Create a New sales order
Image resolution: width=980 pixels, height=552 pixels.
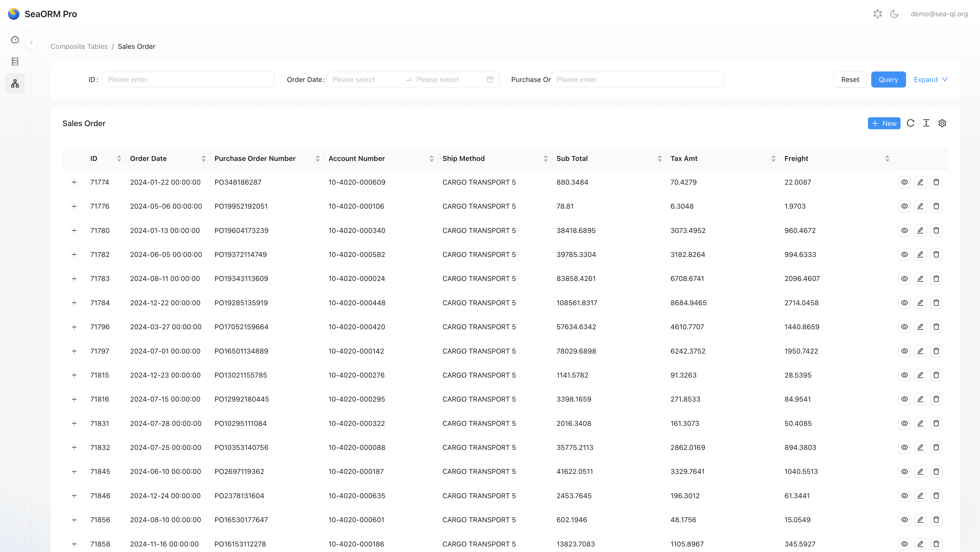(884, 123)
